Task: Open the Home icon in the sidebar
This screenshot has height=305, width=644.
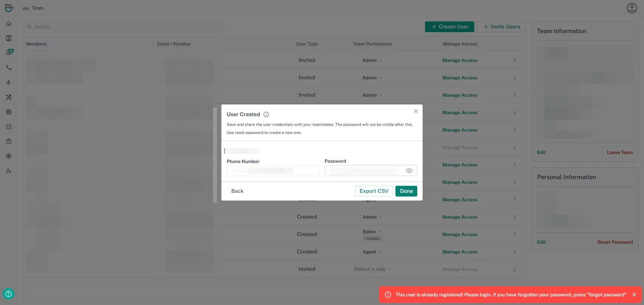Action: tap(9, 24)
